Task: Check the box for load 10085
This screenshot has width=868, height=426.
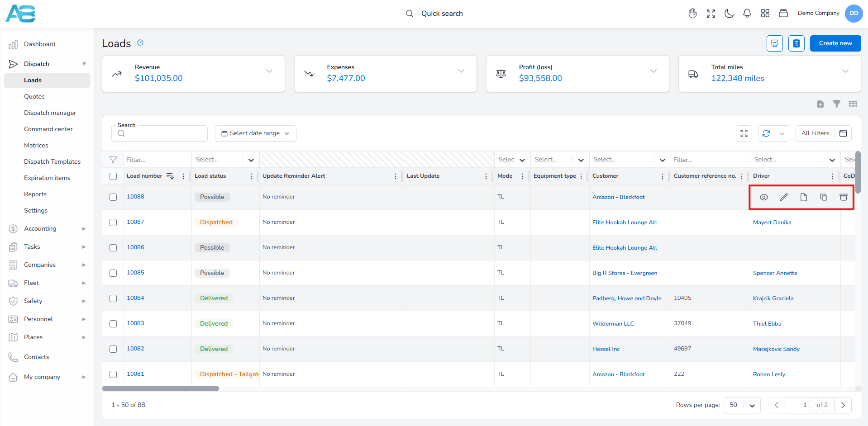Action: tap(113, 273)
